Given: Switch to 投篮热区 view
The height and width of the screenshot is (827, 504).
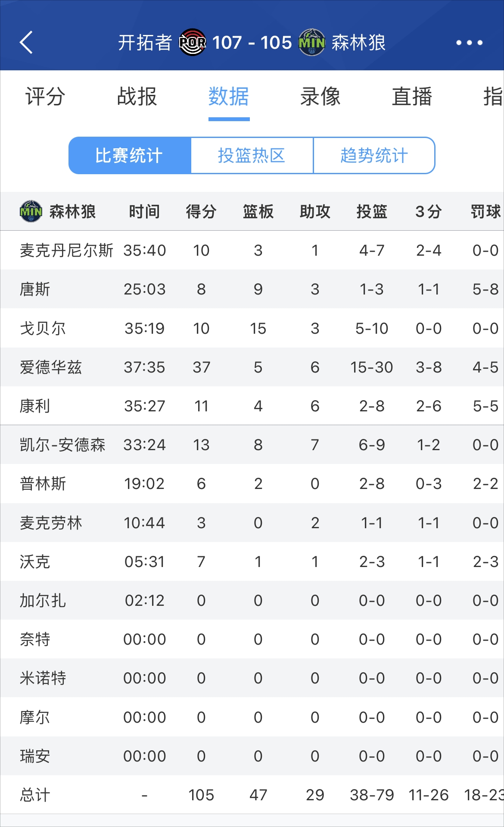Looking at the screenshot, I should point(252,156).
